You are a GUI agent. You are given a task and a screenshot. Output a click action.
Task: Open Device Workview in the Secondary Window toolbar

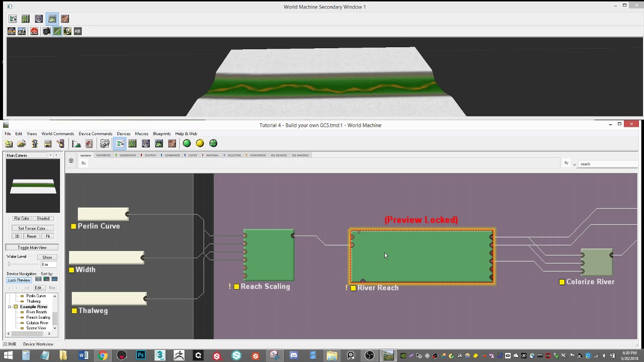coord(13,19)
